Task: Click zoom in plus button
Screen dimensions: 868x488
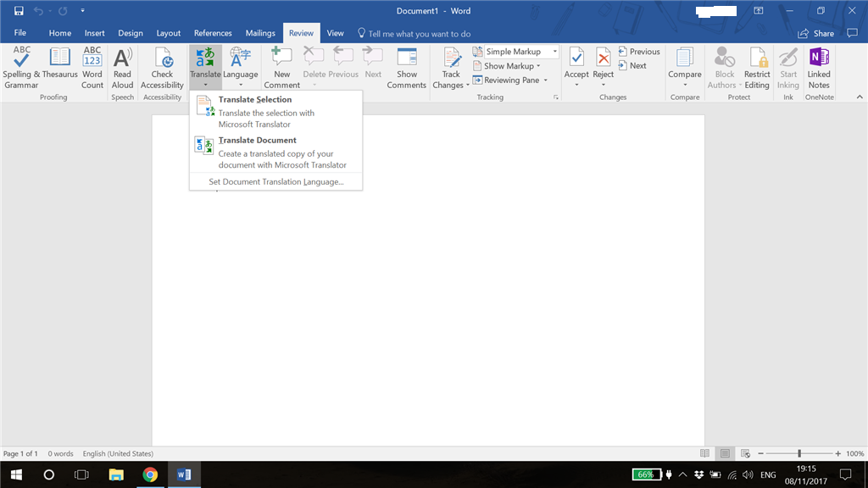Action: [x=838, y=454]
